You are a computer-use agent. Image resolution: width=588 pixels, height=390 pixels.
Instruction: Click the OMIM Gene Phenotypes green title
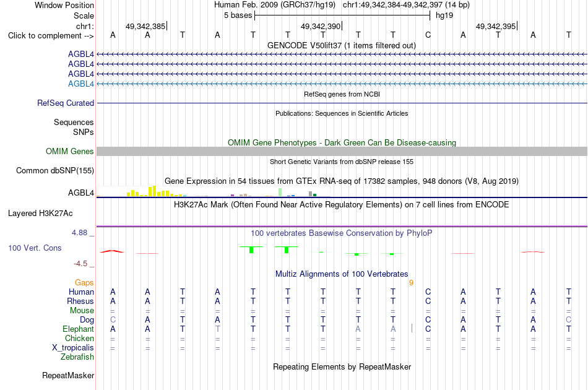point(342,142)
